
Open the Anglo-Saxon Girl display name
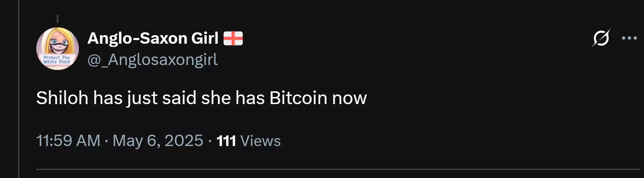(153, 38)
